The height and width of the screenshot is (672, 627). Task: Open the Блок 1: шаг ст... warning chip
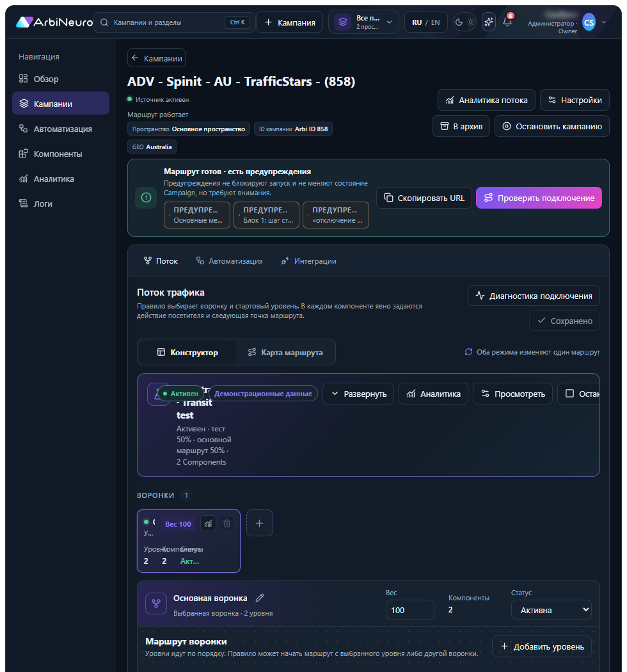[x=267, y=215]
